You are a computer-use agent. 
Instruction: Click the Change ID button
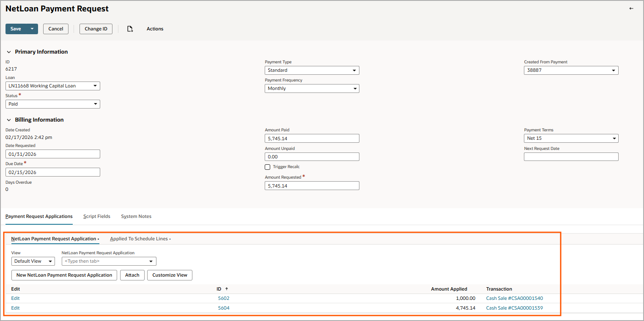click(96, 29)
